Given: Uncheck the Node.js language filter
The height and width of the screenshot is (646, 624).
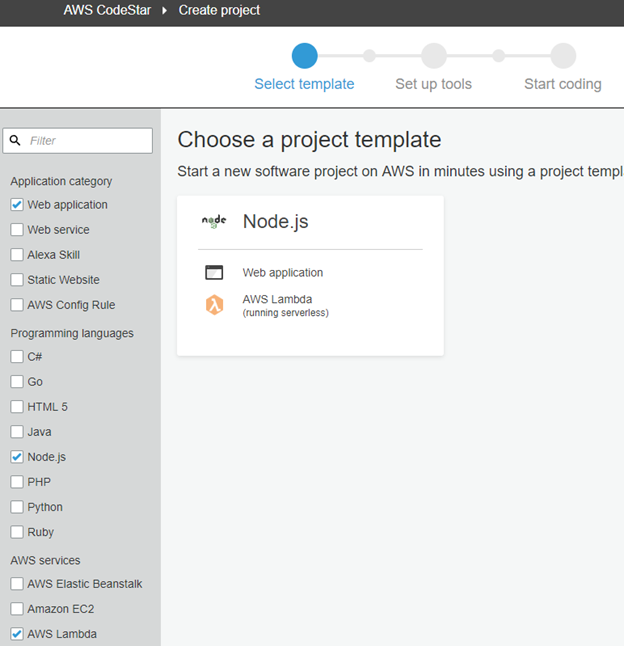Looking at the screenshot, I should coord(17,457).
